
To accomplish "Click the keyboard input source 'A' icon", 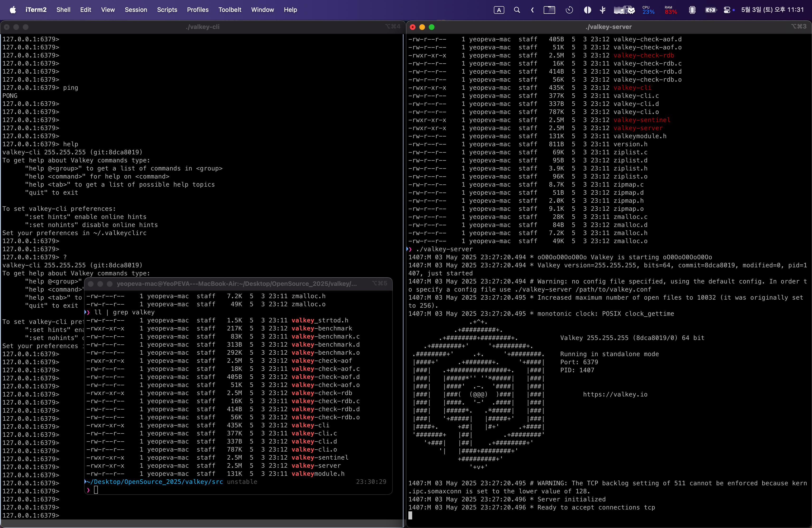I will (499, 10).
